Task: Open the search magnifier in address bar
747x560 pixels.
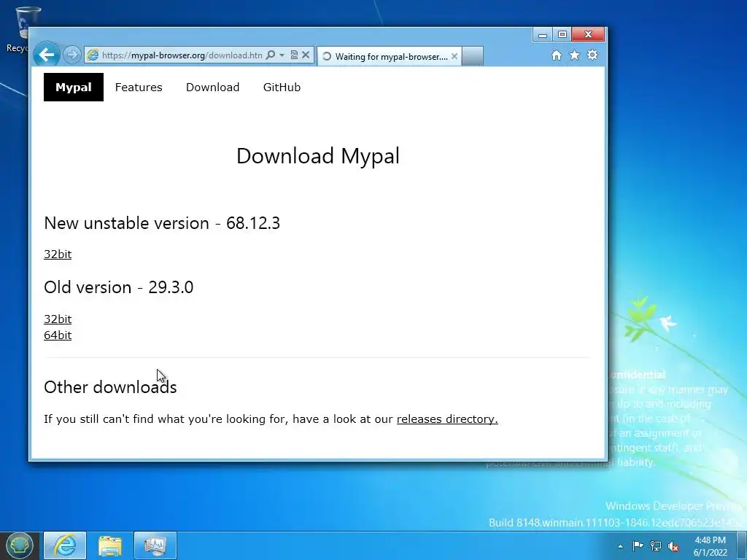Action: click(x=271, y=55)
